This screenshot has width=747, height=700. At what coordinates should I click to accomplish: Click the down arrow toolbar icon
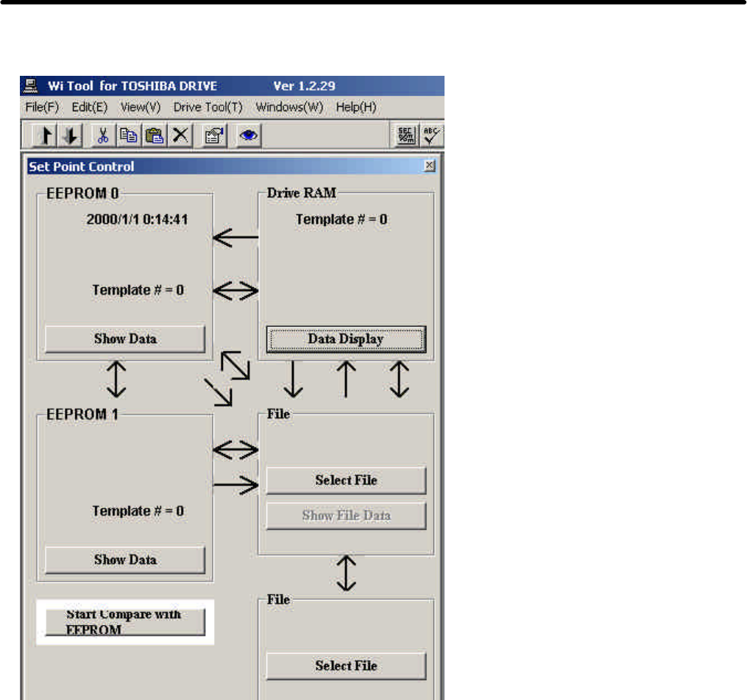[71, 136]
